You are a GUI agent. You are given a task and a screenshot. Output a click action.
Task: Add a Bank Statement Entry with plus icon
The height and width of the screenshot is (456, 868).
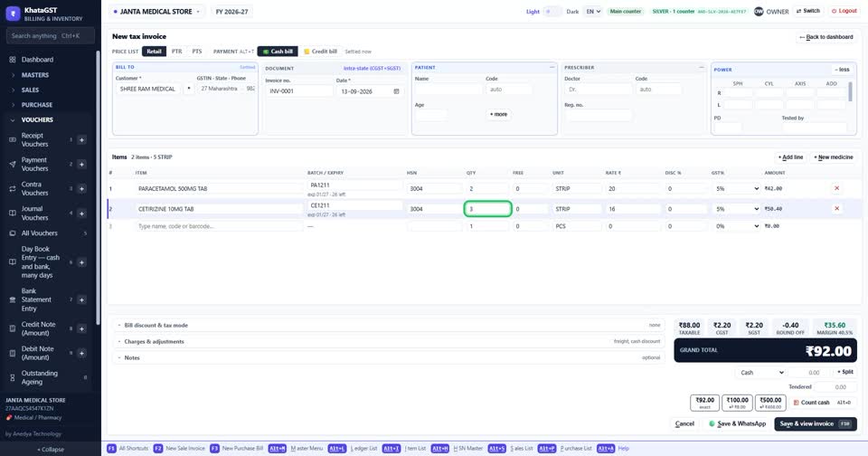coord(81,299)
